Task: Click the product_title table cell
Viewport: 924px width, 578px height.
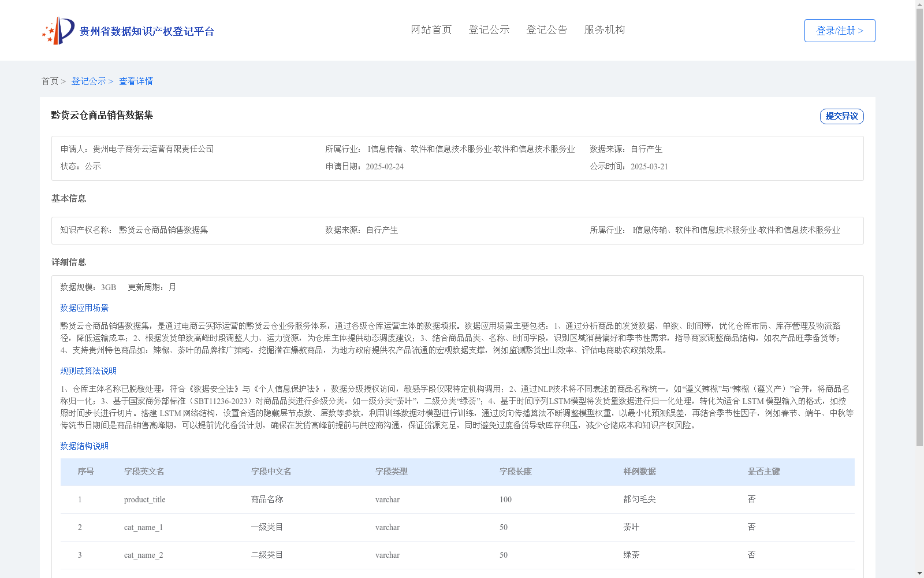Action: click(145, 499)
